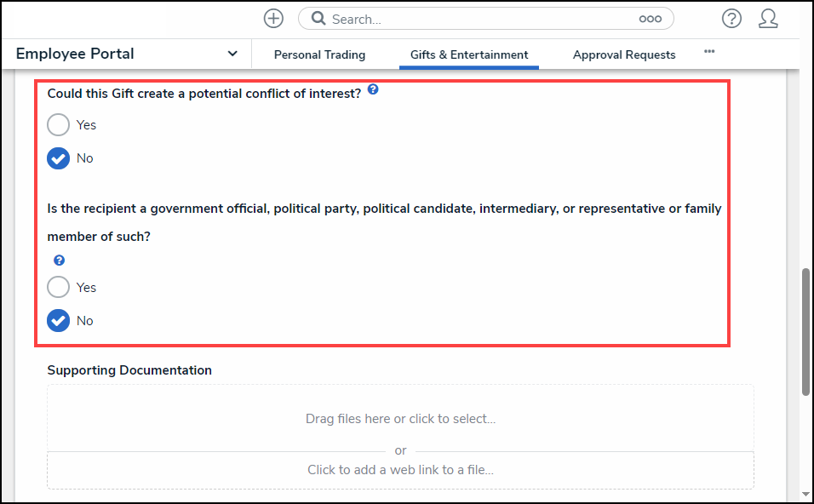This screenshot has height=504, width=814.
Task: Click the three-circles icon in search bar
Action: coord(650,19)
